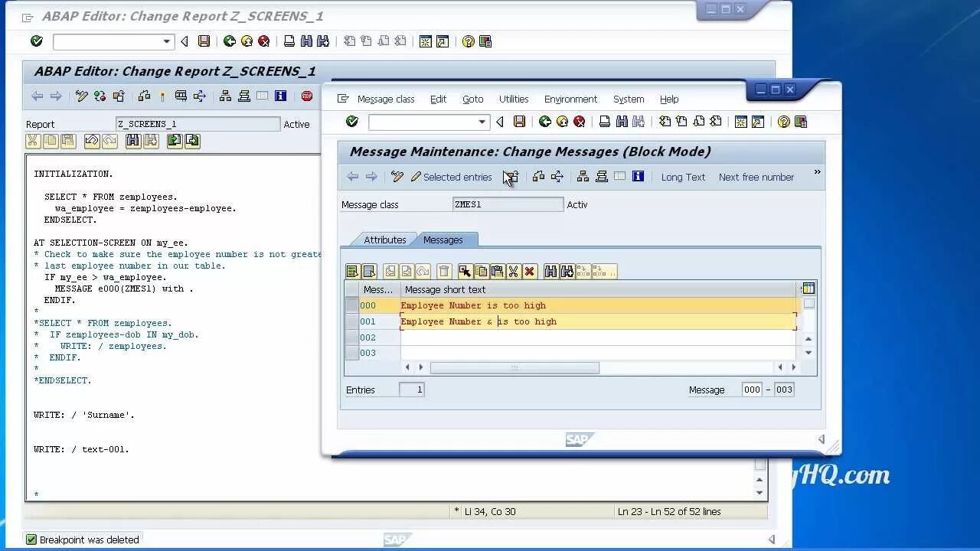The width and height of the screenshot is (980, 551).
Task: Open Goto menu
Action: 473,99
